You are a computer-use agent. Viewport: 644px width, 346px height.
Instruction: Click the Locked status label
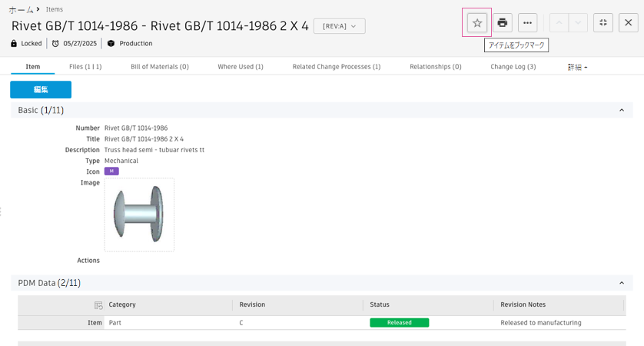coord(32,43)
